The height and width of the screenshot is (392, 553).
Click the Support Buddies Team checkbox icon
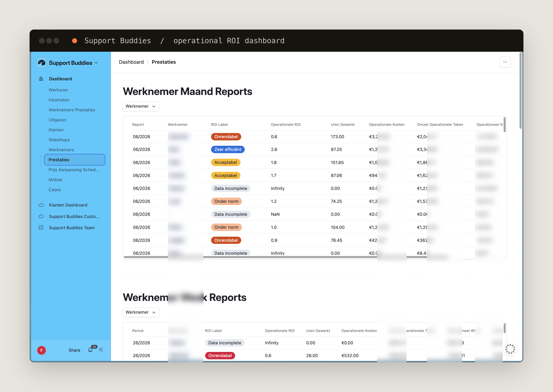pyautogui.click(x=41, y=227)
